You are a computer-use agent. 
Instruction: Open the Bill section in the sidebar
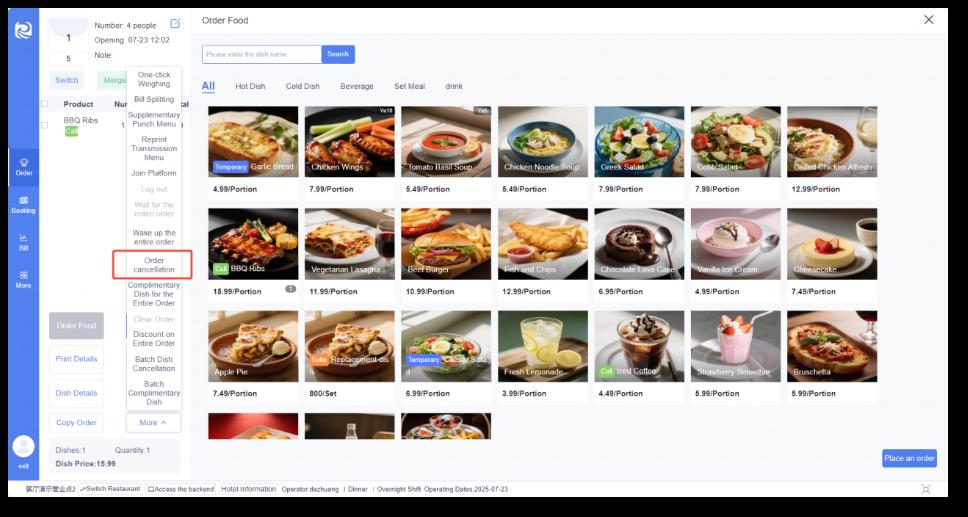point(23,242)
